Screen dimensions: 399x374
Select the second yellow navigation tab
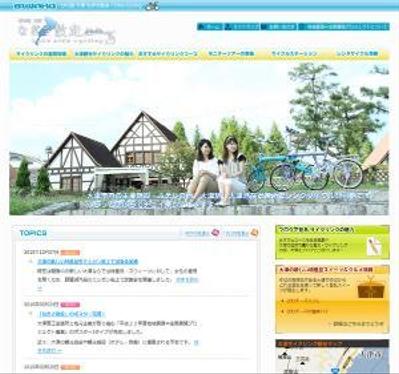click(104, 54)
